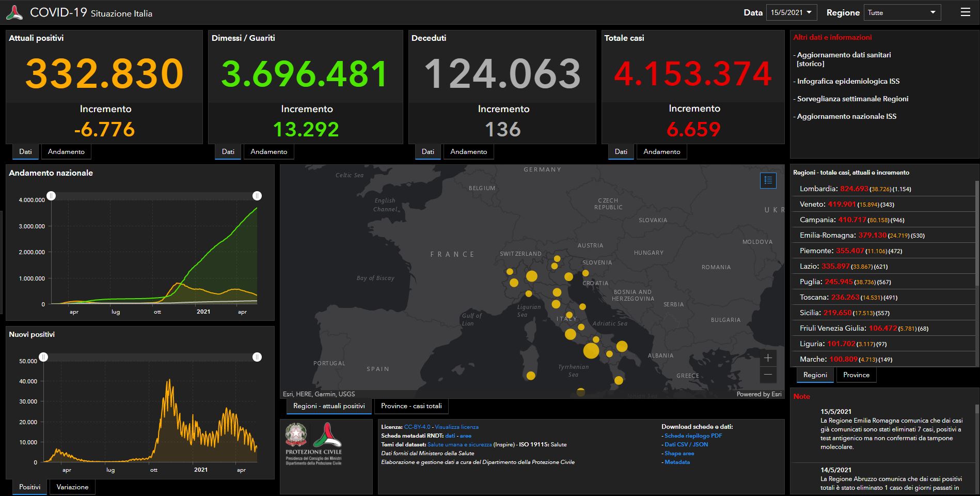Switch Attuali positivi panel to Andamento

(x=66, y=151)
